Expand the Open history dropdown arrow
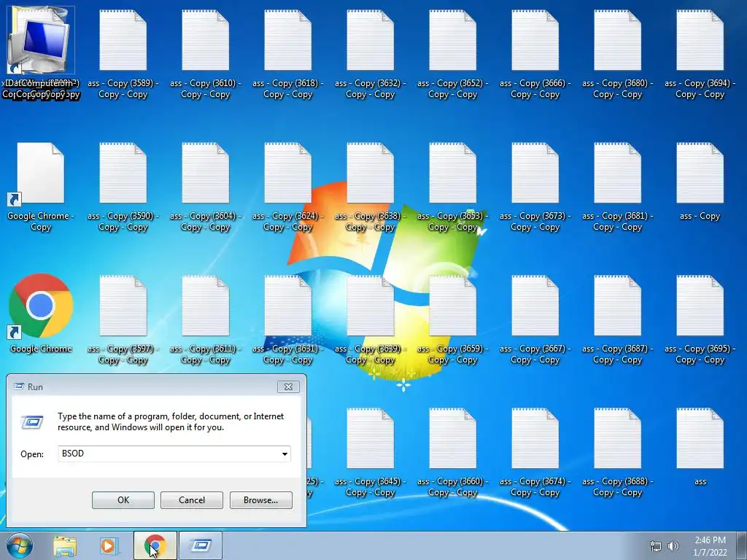Viewport: 747px width, 560px height. pos(285,454)
